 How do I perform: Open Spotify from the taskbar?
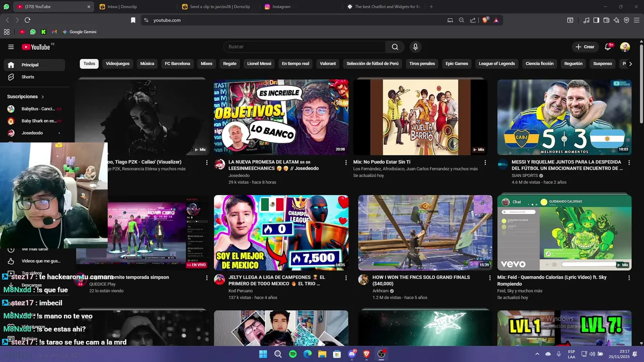click(293, 354)
